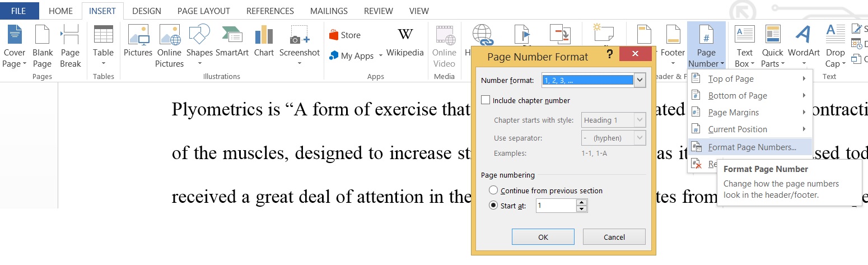
Task: Switch to the HOME tab
Action: pyautogui.click(x=60, y=11)
